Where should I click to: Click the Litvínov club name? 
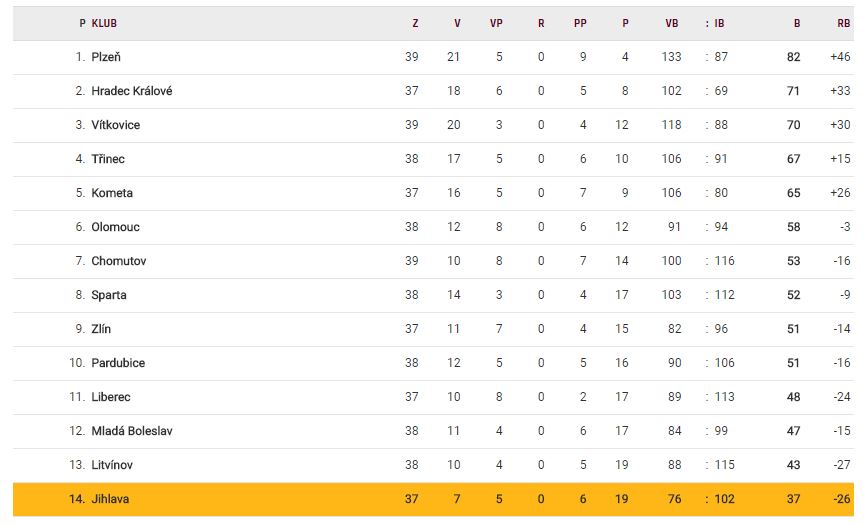pyautogui.click(x=112, y=465)
